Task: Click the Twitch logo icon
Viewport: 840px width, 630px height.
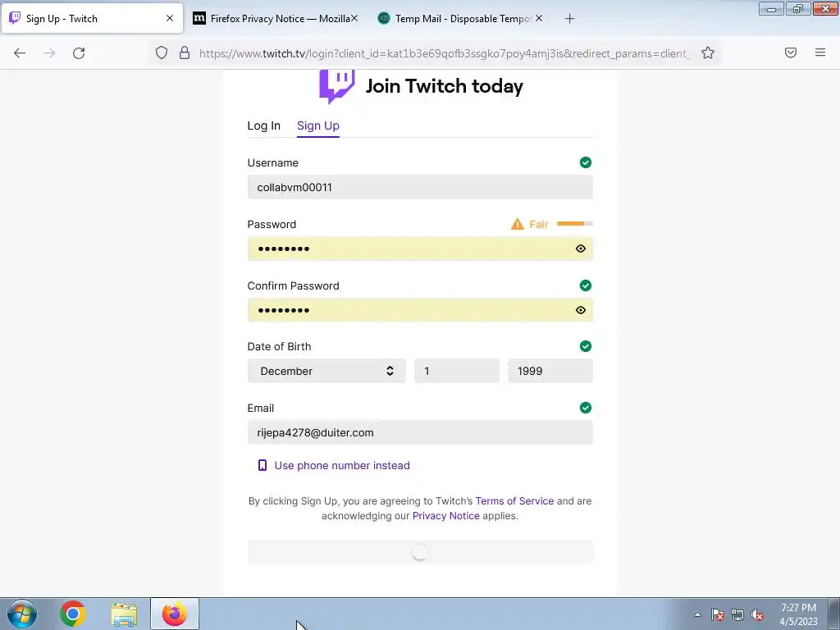Action: tap(337, 86)
